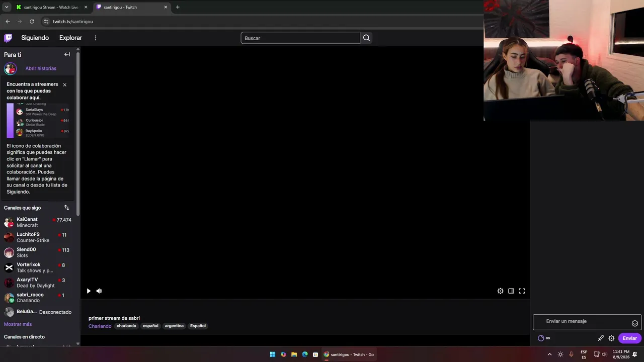The width and height of the screenshot is (644, 362).
Task: Show hidden system tray icons
Action: pos(549,354)
